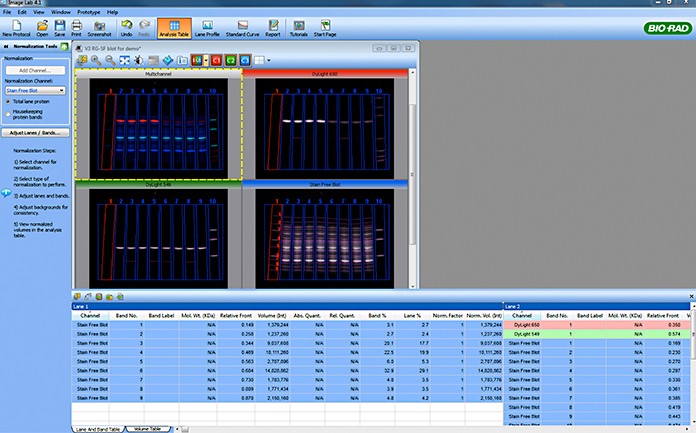Click the Standard Curve toolbar icon
The height and width of the screenshot is (433, 696).
(242, 27)
